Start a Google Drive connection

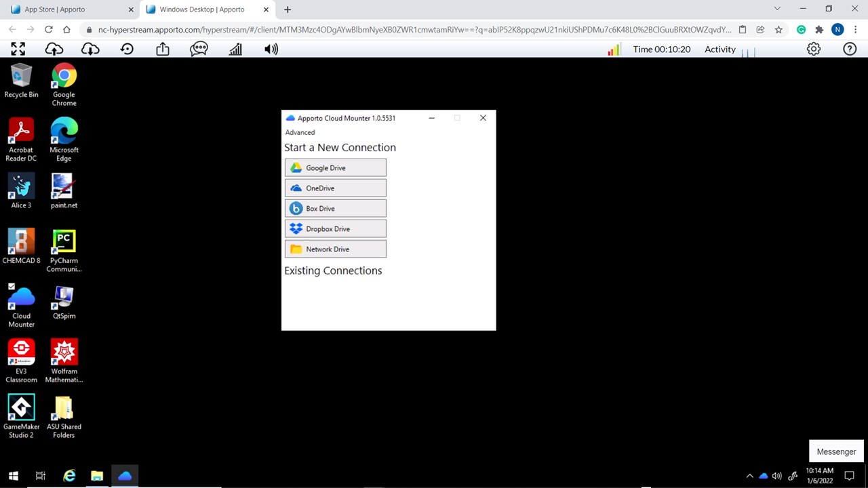[x=336, y=167]
